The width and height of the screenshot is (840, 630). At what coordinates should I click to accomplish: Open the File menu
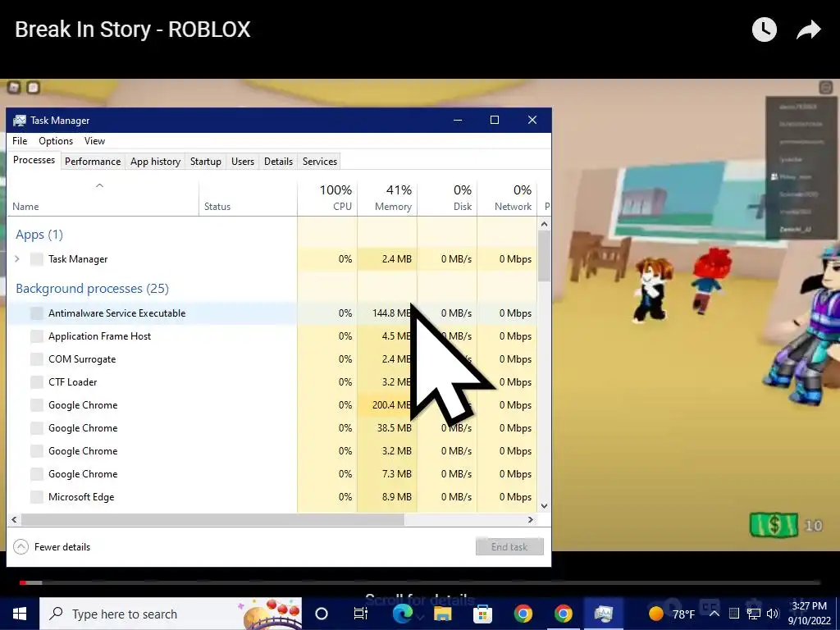(20, 141)
